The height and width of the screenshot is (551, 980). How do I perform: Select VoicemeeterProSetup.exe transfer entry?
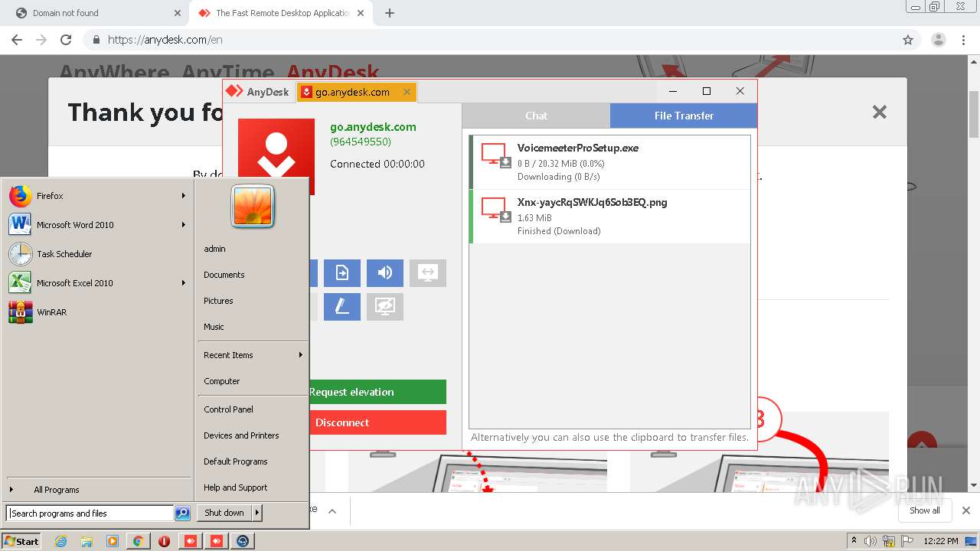[609, 162]
